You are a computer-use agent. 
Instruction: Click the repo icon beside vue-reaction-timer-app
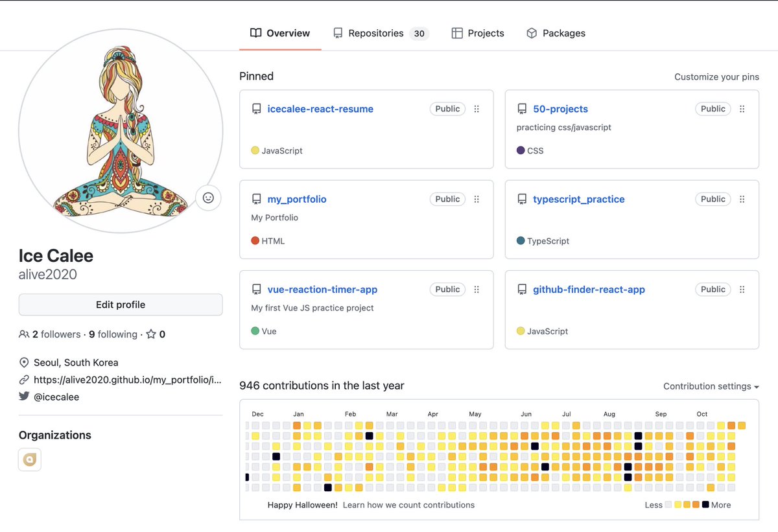(x=256, y=290)
